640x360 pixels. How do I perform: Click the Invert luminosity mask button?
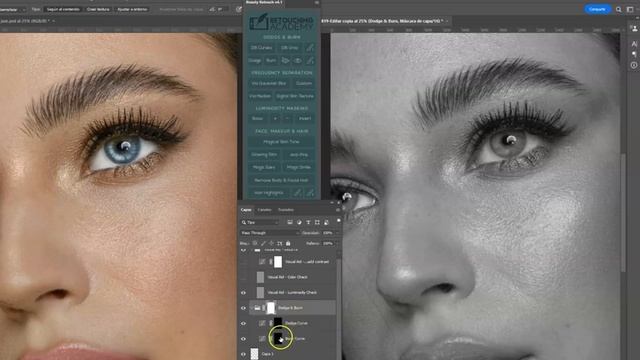[x=304, y=118]
